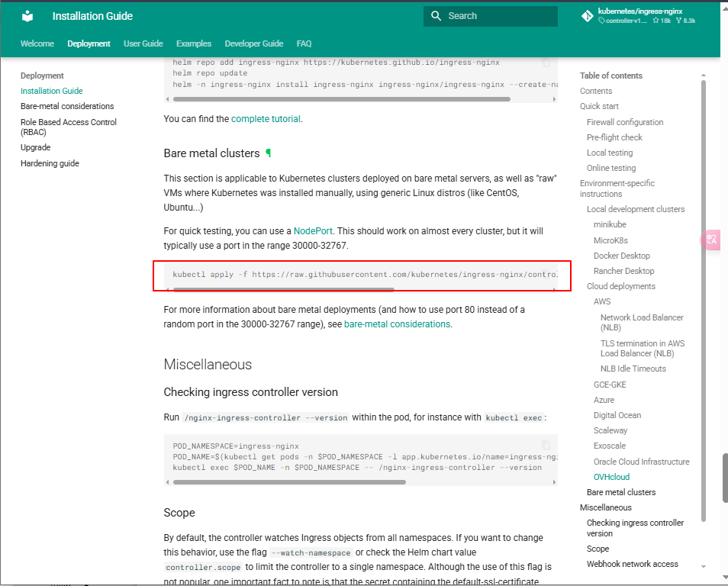Viewport: 728px width, 586px height.
Task: Jump to Online testing section
Action: 611,168
